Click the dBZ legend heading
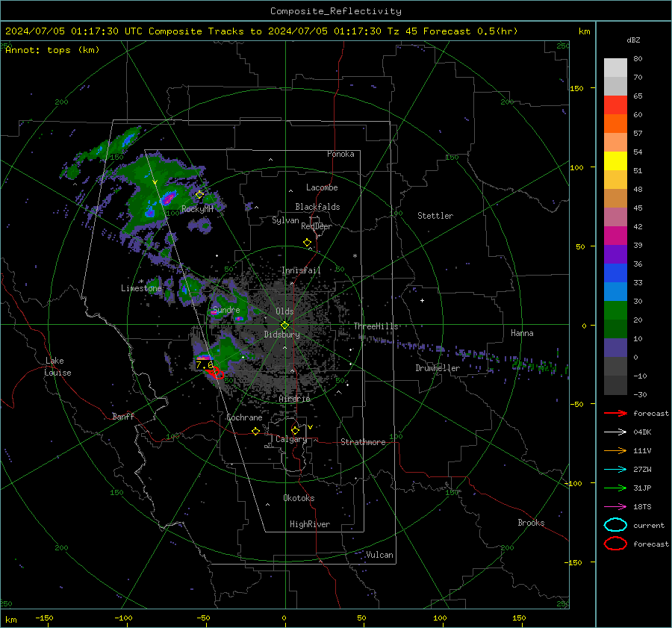Screen dimensions: 672x628 coord(633,40)
